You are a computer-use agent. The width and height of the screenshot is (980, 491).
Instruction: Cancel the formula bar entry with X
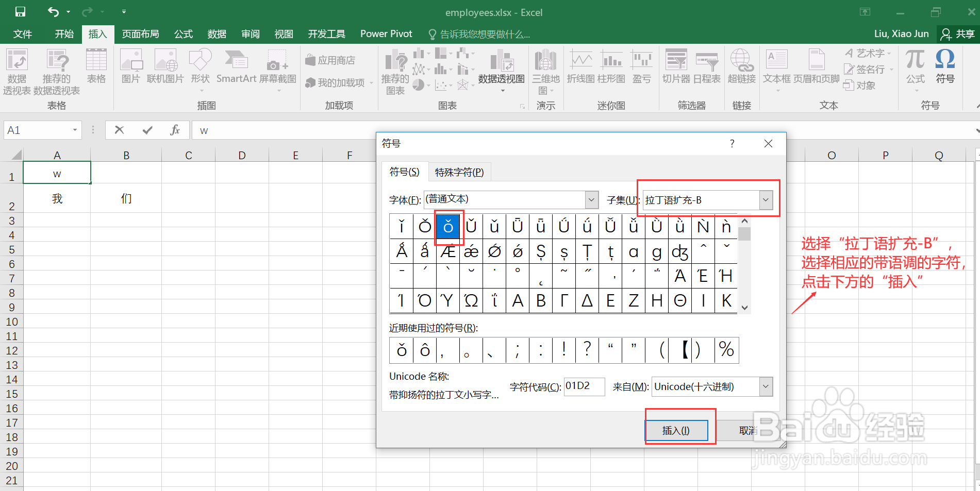(x=119, y=130)
